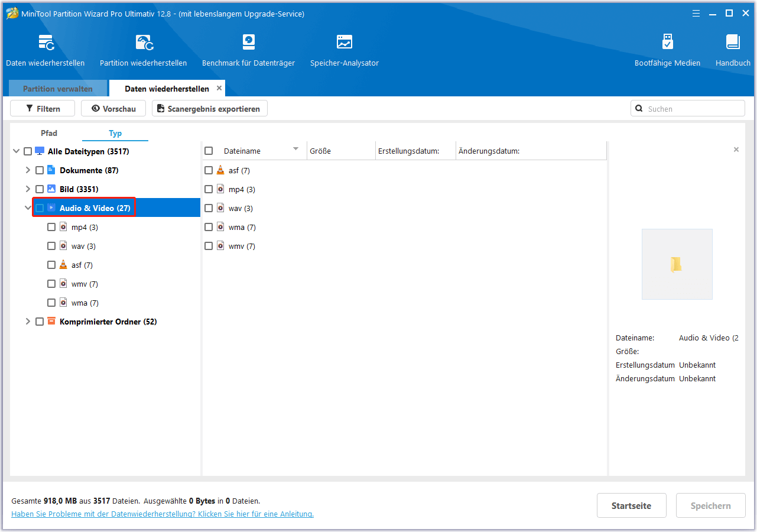Viewport: 757px width, 532px height.
Task: Switch to Partition verwalten tab
Action: coord(58,89)
